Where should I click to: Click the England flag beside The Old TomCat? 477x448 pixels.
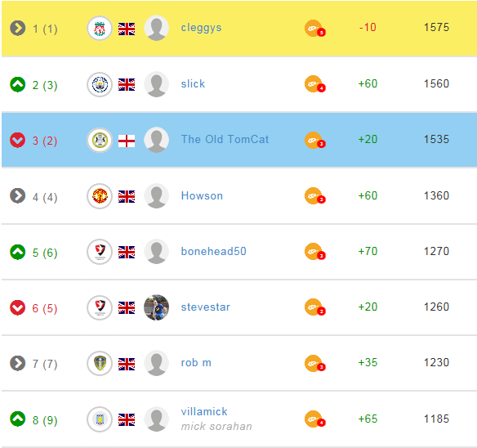tap(127, 141)
